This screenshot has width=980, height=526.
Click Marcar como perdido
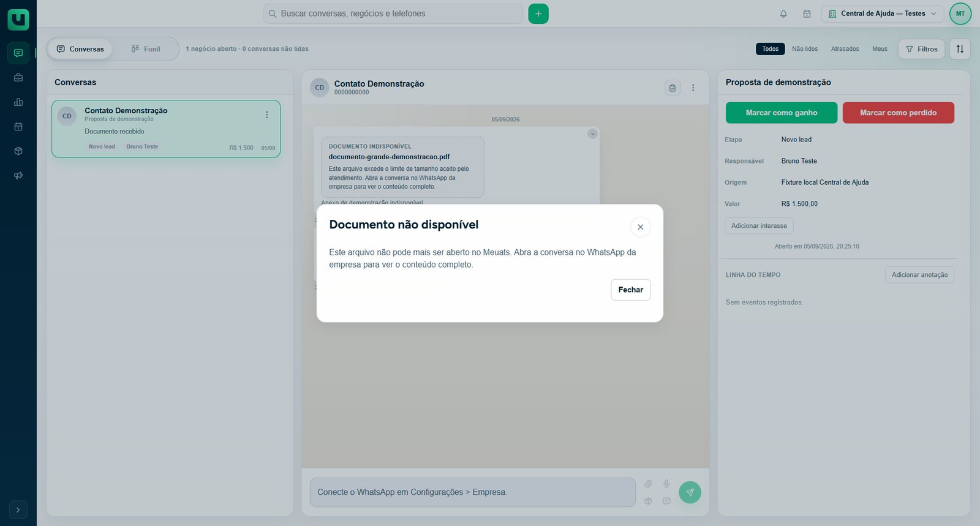click(x=899, y=113)
